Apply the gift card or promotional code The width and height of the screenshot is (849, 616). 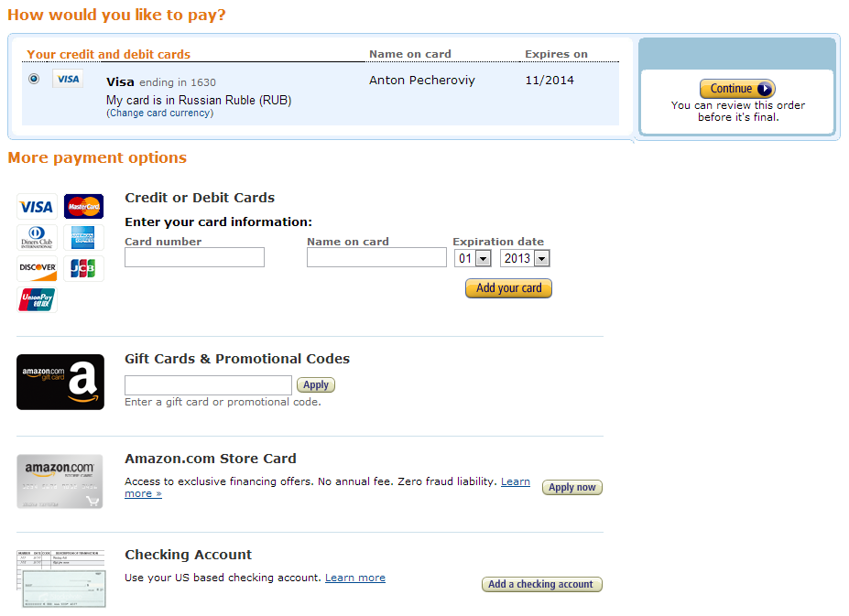tap(316, 384)
